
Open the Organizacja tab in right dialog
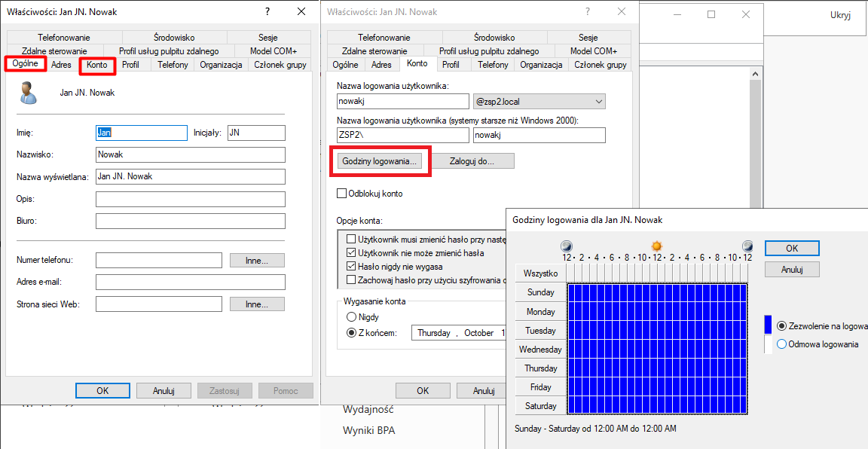[541, 65]
